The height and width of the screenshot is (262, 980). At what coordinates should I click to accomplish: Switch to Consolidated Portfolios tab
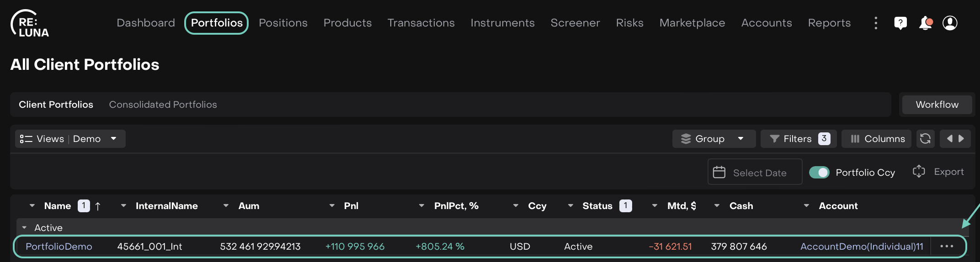[163, 105]
